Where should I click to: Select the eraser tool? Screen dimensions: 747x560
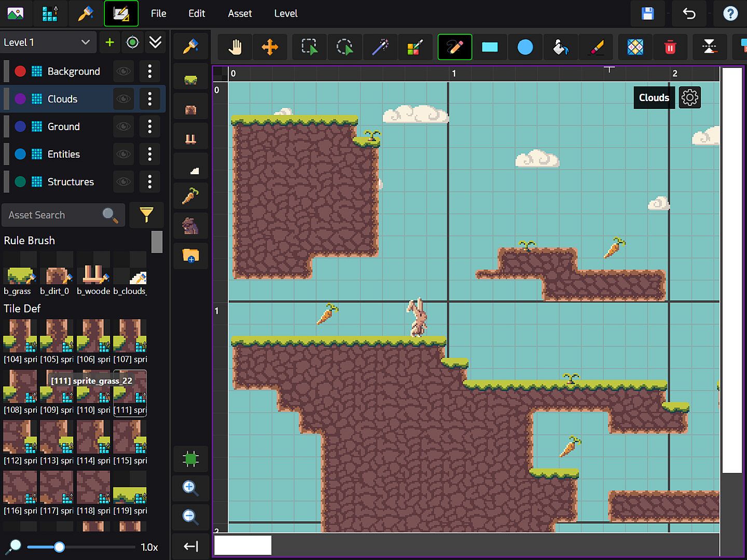[597, 47]
